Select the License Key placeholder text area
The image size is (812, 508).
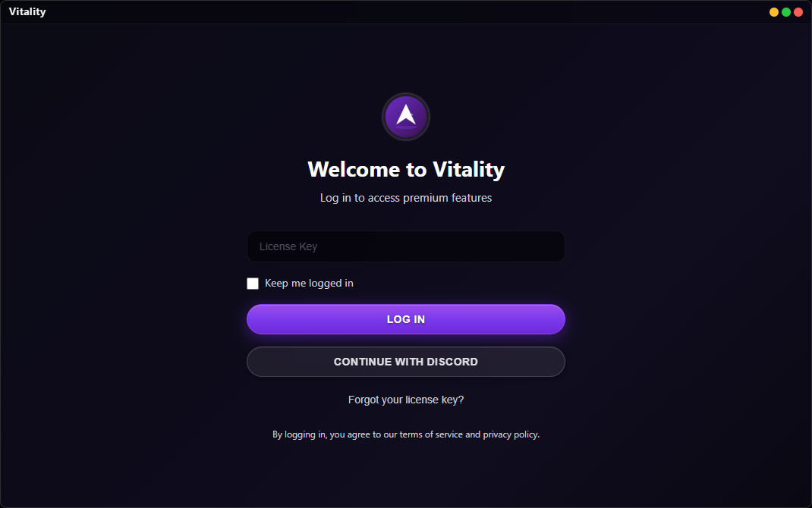288,246
